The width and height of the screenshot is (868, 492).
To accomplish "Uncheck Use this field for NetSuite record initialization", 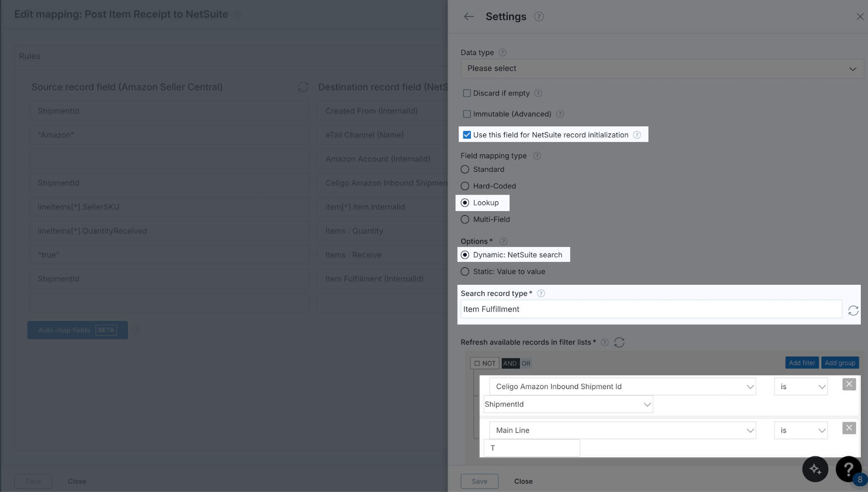I will coord(467,135).
